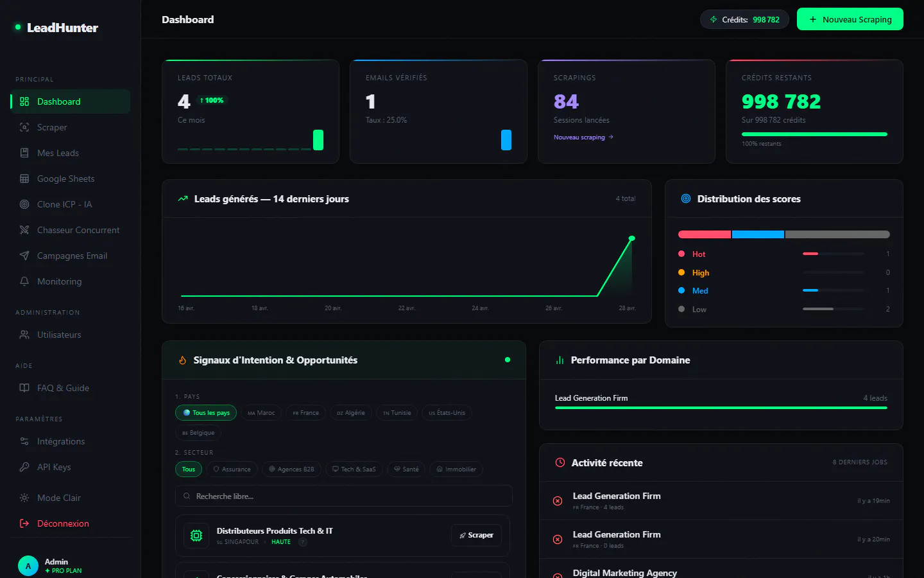
Task: Select the États-Unis country filter
Action: click(x=447, y=413)
